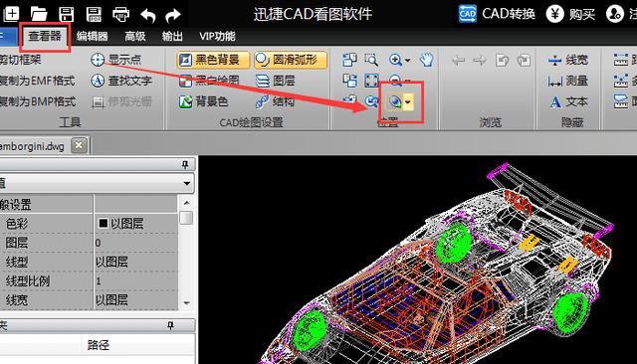
Task: Click the 线型比例 value field
Action: [135, 280]
